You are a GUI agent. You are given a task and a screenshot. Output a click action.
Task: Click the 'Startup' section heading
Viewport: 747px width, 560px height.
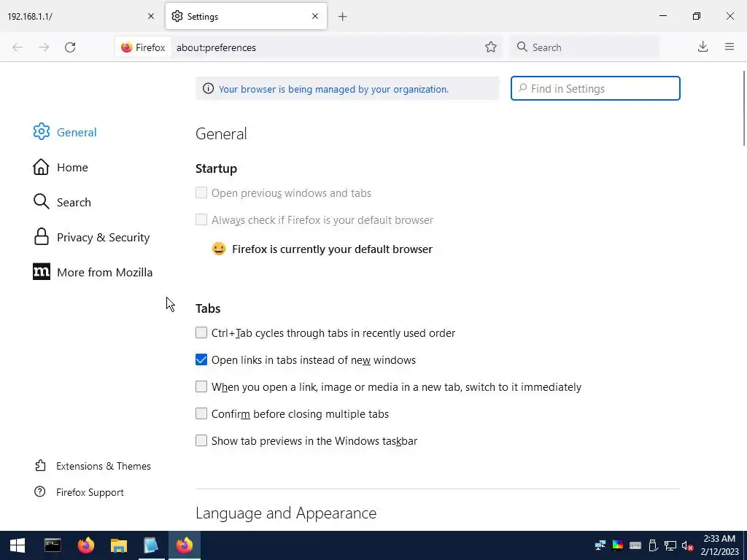(x=216, y=168)
